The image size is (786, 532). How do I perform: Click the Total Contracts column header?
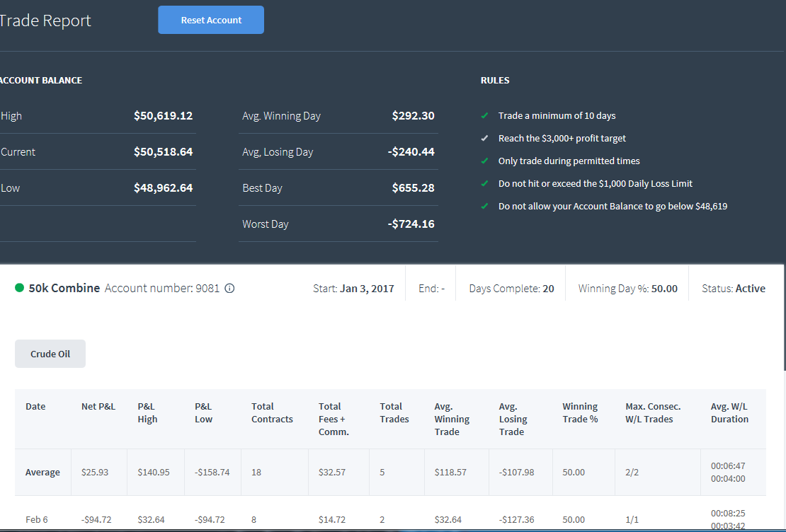coord(272,412)
